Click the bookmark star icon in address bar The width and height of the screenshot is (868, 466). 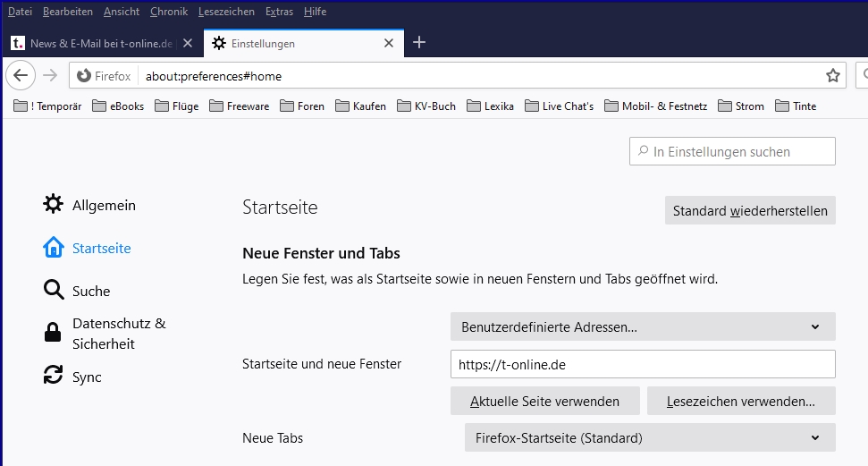[832, 76]
